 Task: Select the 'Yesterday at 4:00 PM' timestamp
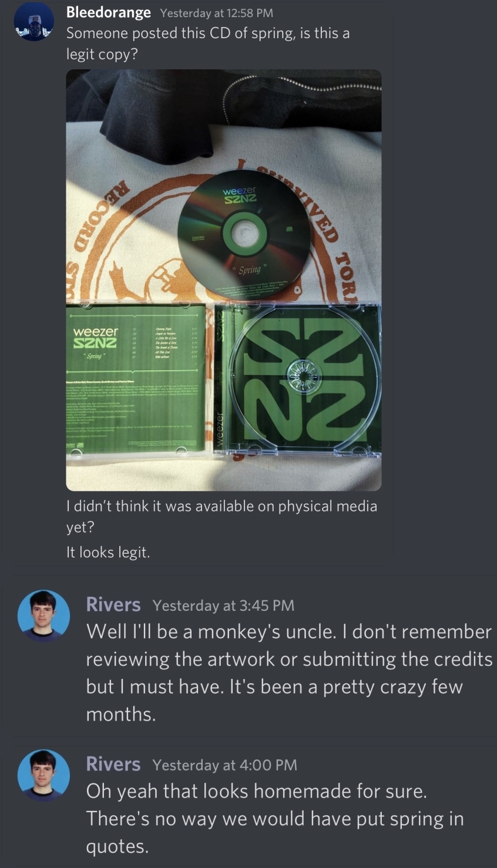(224, 765)
